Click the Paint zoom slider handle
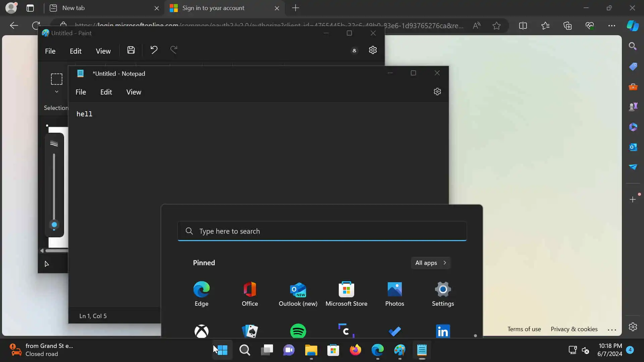Image resolution: width=644 pixels, height=362 pixels. (54, 225)
